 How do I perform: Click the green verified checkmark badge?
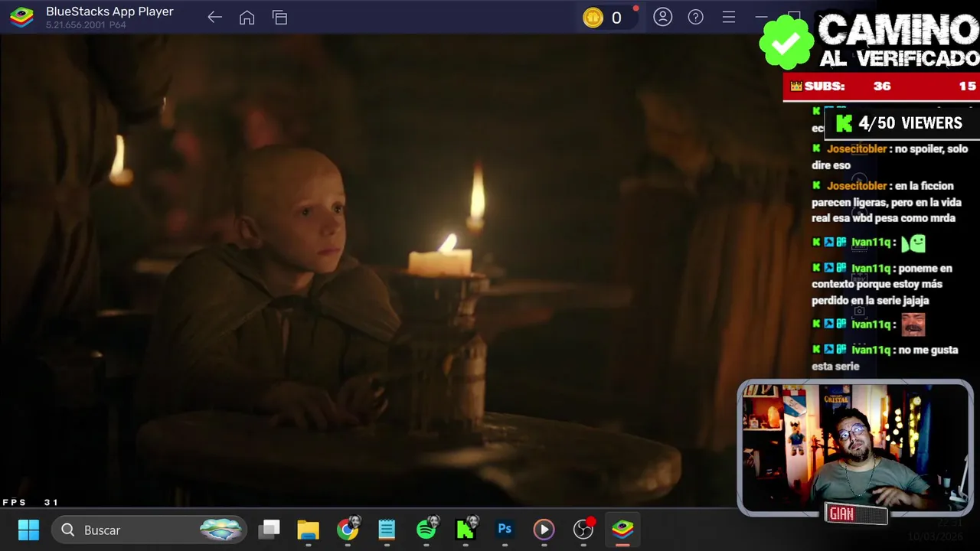(x=786, y=44)
